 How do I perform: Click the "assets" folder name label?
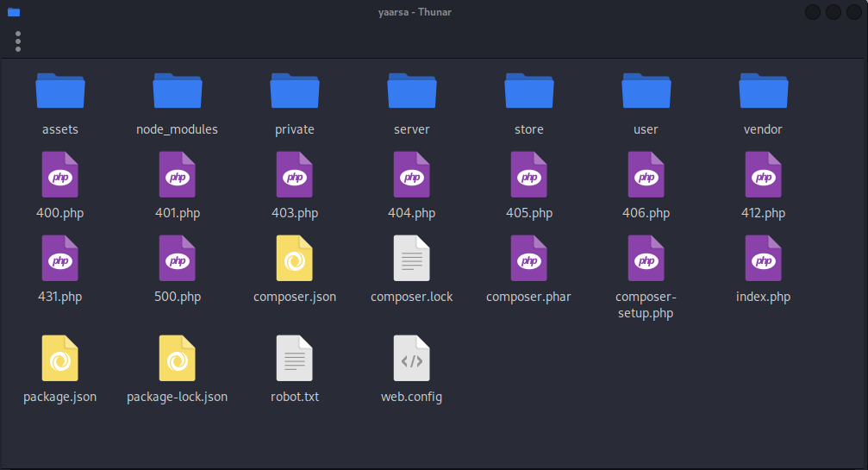click(59, 129)
